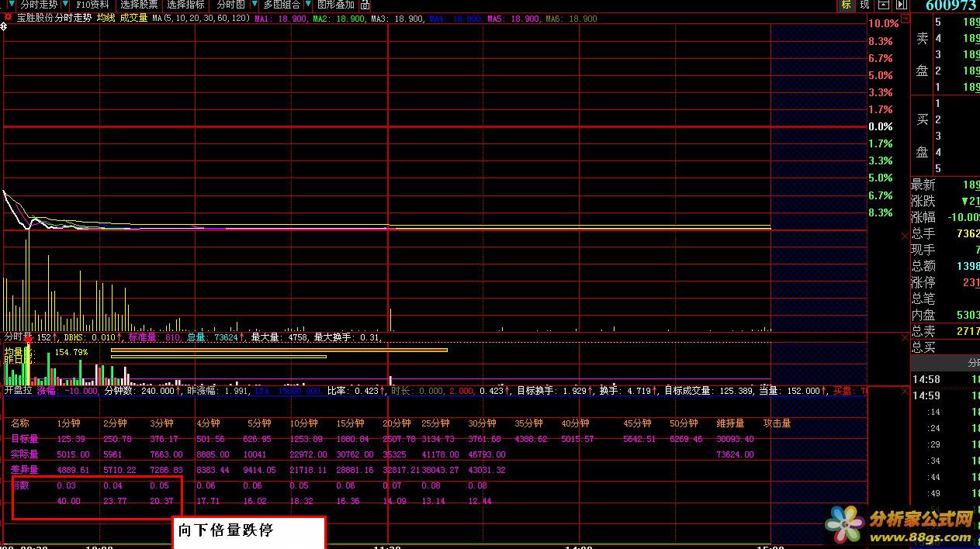The height and width of the screenshot is (549, 980).
Task: Click cross-arrow move icon at chart top-left
Action: (2, 26)
